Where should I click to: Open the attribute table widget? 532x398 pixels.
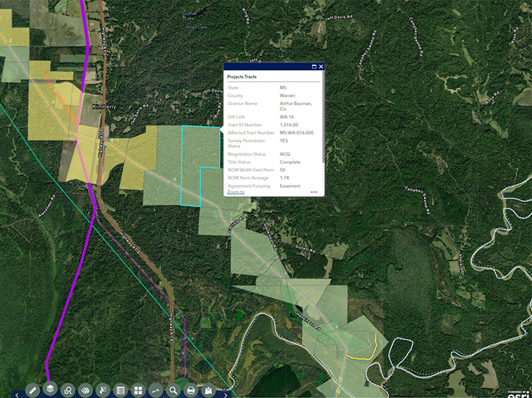point(120,390)
